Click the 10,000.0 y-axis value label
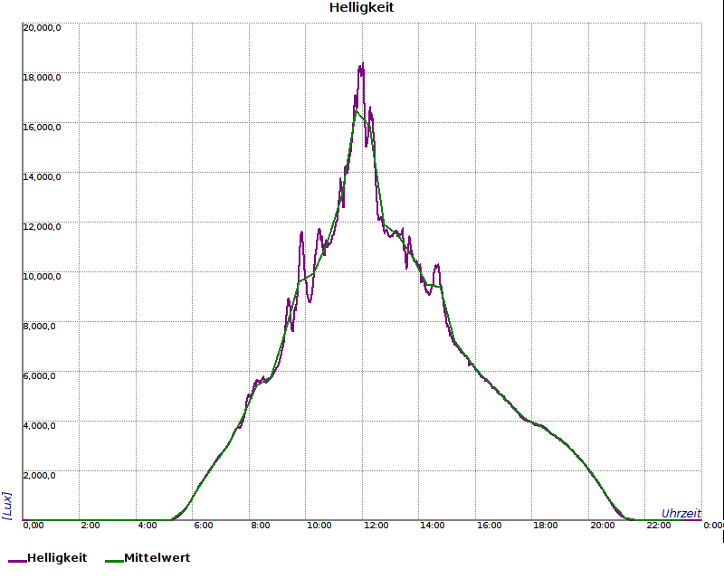 (42, 276)
